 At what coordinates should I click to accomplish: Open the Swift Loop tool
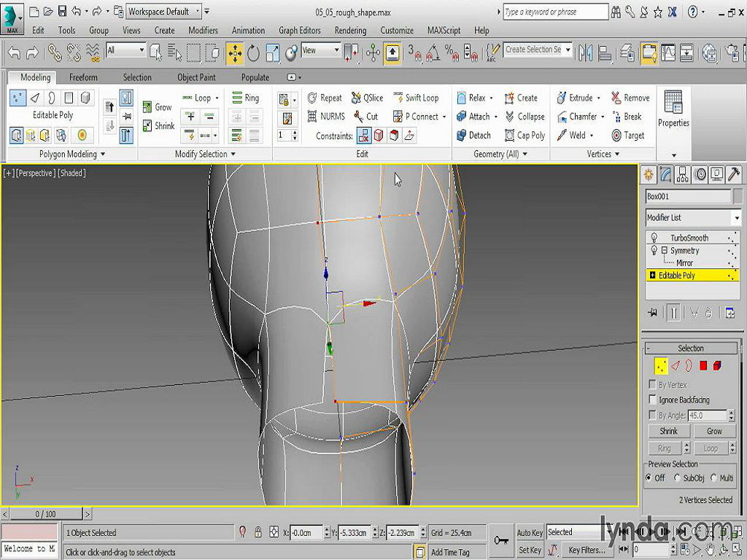416,98
